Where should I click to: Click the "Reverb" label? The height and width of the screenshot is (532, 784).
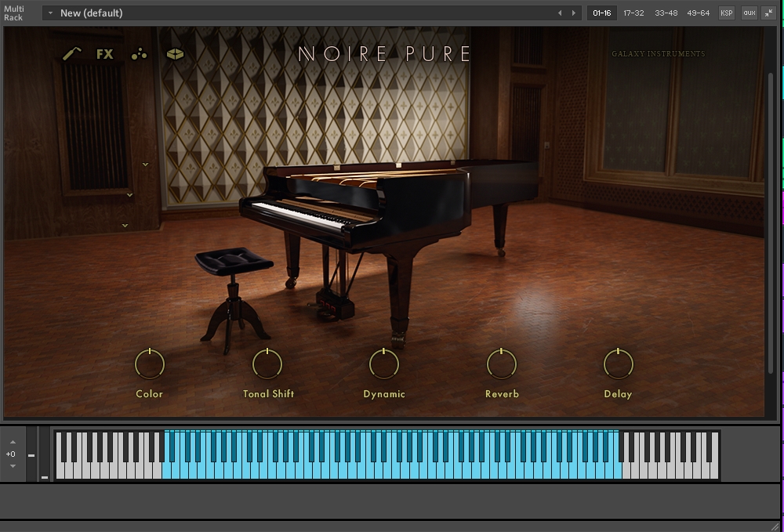502,393
